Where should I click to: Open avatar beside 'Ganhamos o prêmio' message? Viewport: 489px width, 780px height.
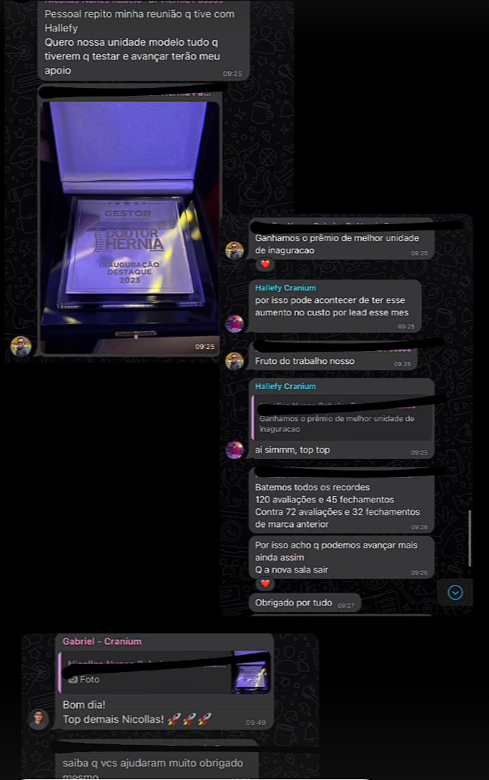point(234,250)
